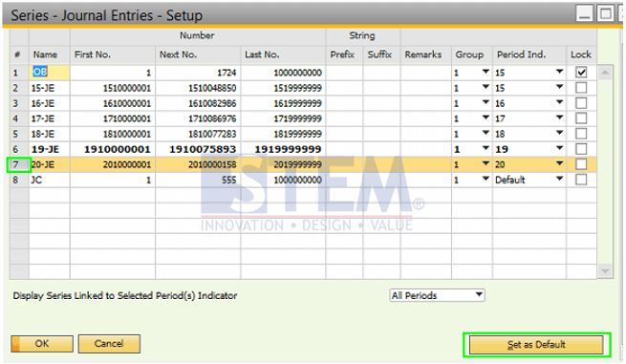Open Period Ind. dropdown showing Default
The width and height of the screenshot is (626, 364).
[x=560, y=179]
